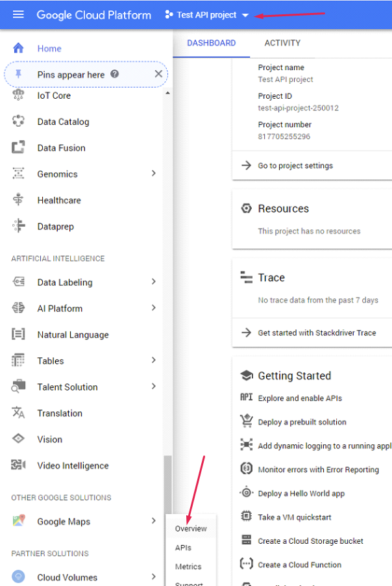Open the Vision product icon

click(18, 439)
